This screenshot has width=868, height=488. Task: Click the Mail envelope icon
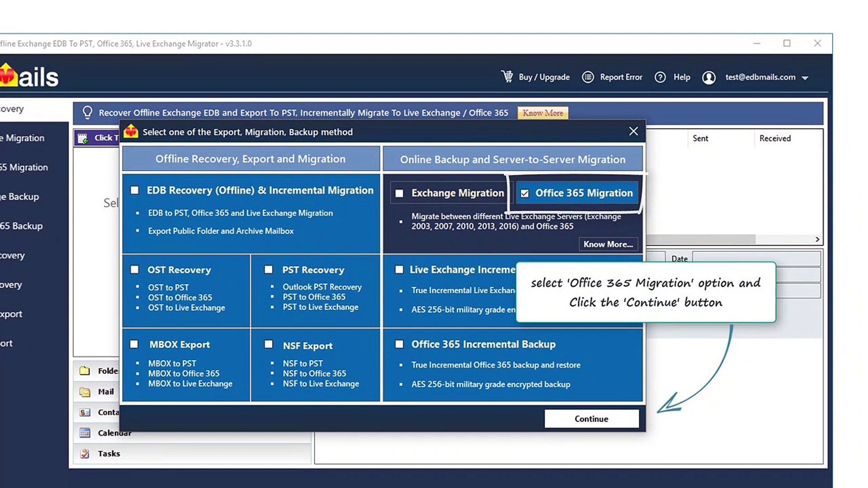tap(85, 392)
